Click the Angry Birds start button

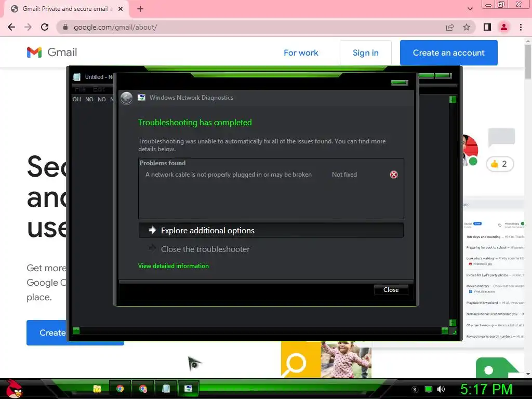14,389
